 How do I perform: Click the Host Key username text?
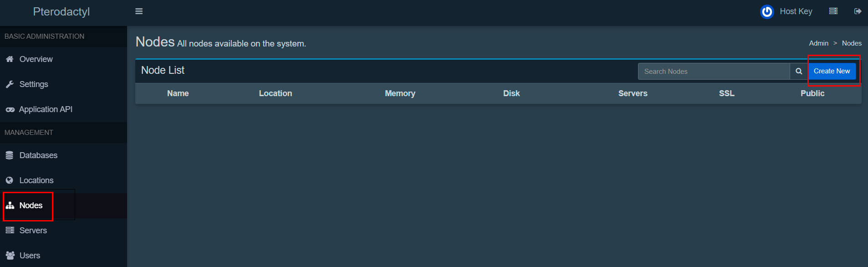coord(796,11)
